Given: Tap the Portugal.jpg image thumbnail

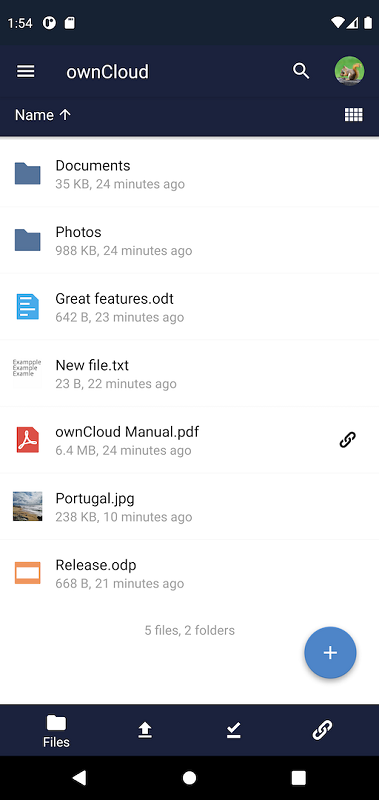Looking at the screenshot, I should click(27, 506).
